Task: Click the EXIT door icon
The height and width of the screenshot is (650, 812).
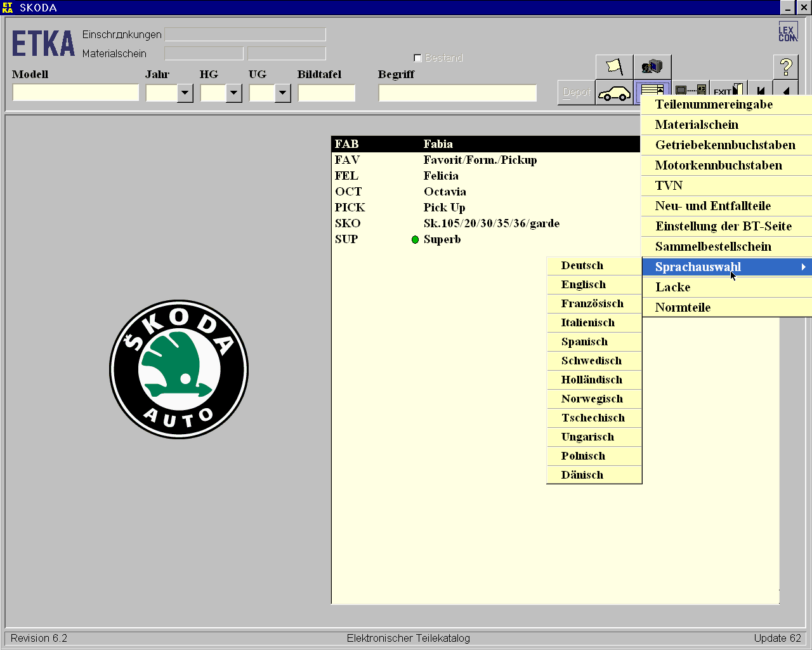Action: (728, 89)
